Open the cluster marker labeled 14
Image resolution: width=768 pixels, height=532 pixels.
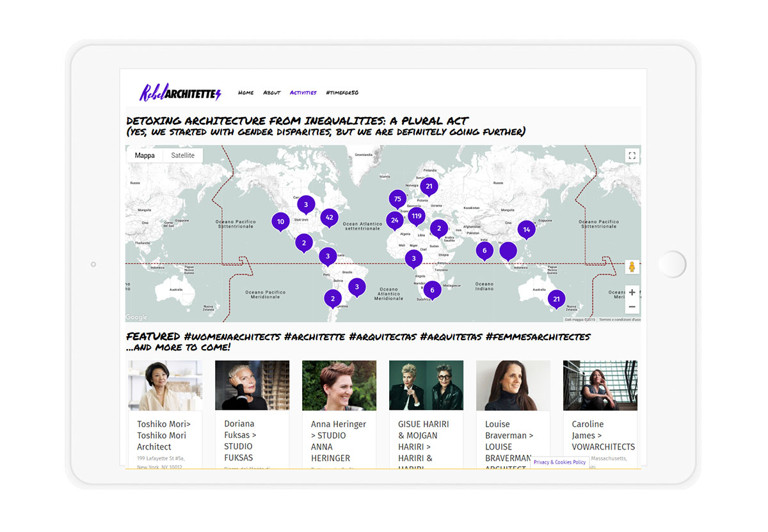[x=526, y=231]
